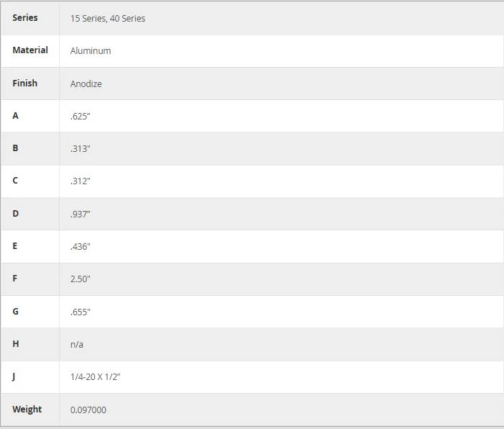
Task: Select the Finish row label
Action: (24, 83)
